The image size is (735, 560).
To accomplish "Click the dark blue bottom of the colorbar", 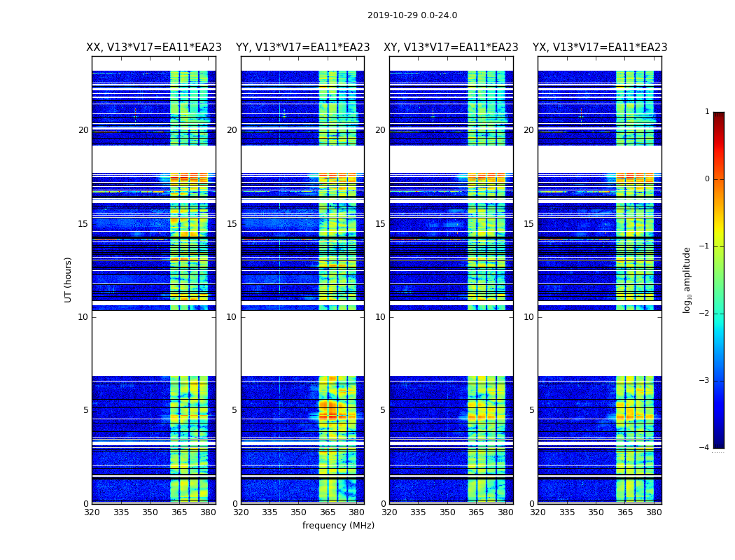I will click(719, 438).
